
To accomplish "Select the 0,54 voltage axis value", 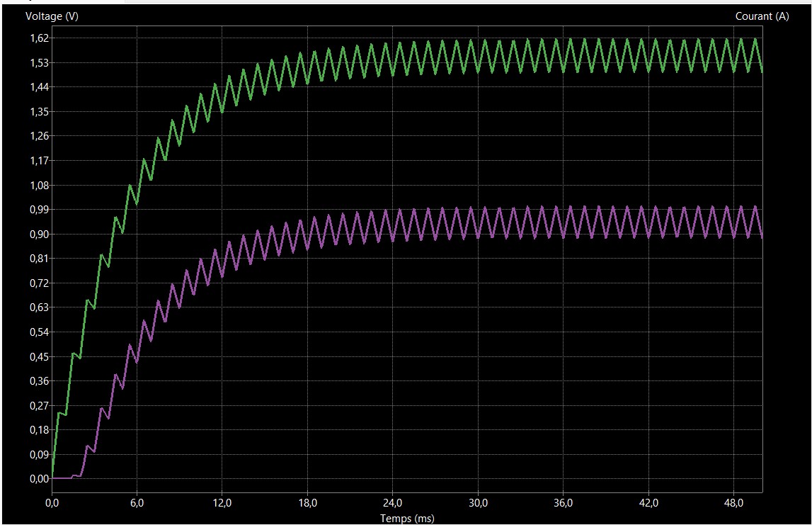I will click(40, 332).
